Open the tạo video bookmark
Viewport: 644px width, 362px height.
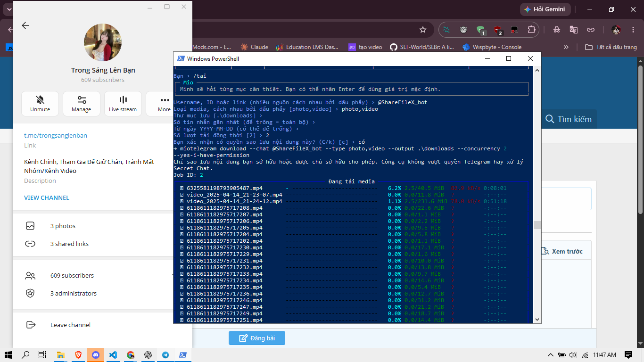(x=365, y=47)
